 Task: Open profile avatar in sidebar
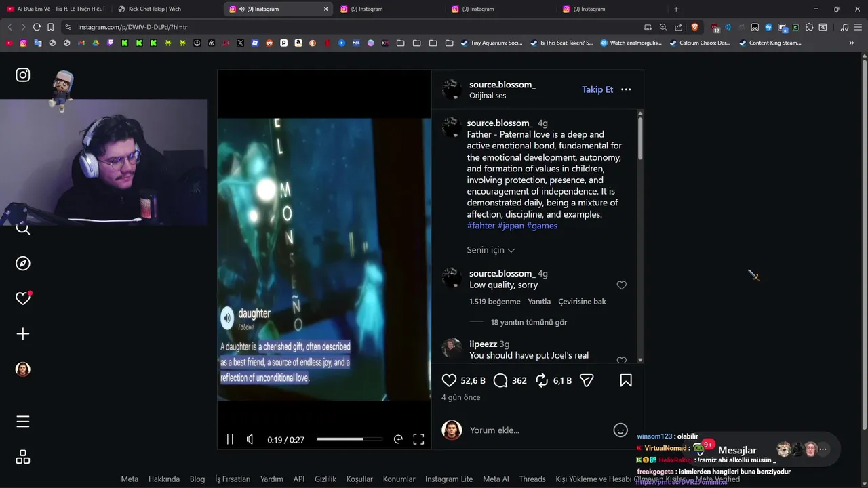point(23,369)
